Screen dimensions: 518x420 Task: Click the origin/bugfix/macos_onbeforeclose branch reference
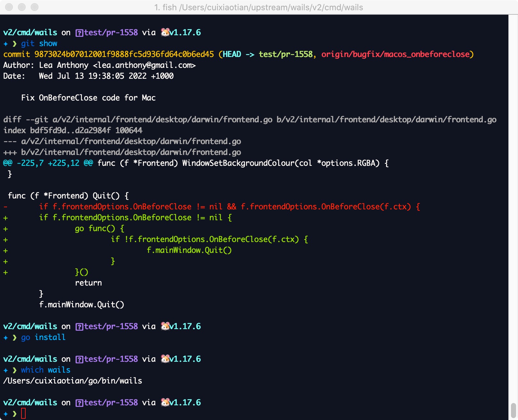pyautogui.click(x=395, y=54)
